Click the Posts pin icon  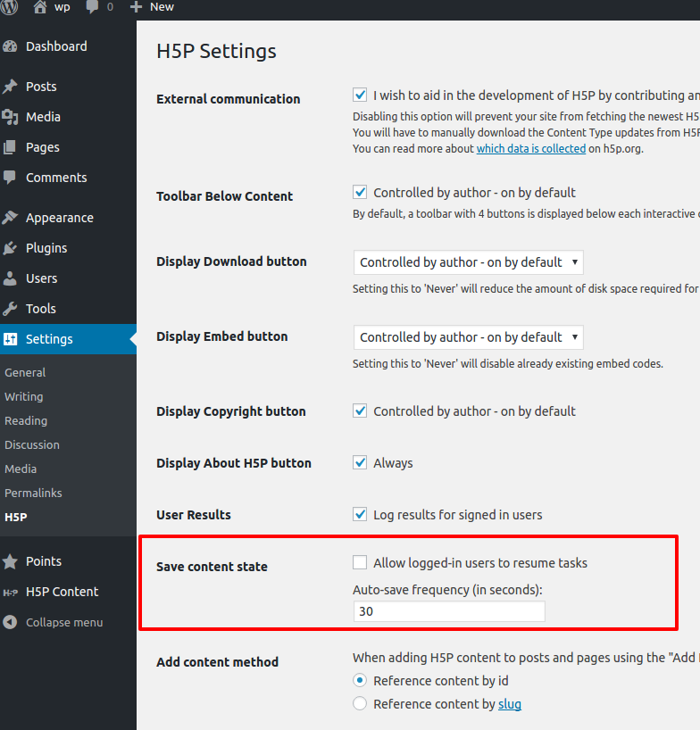point(10,87)
